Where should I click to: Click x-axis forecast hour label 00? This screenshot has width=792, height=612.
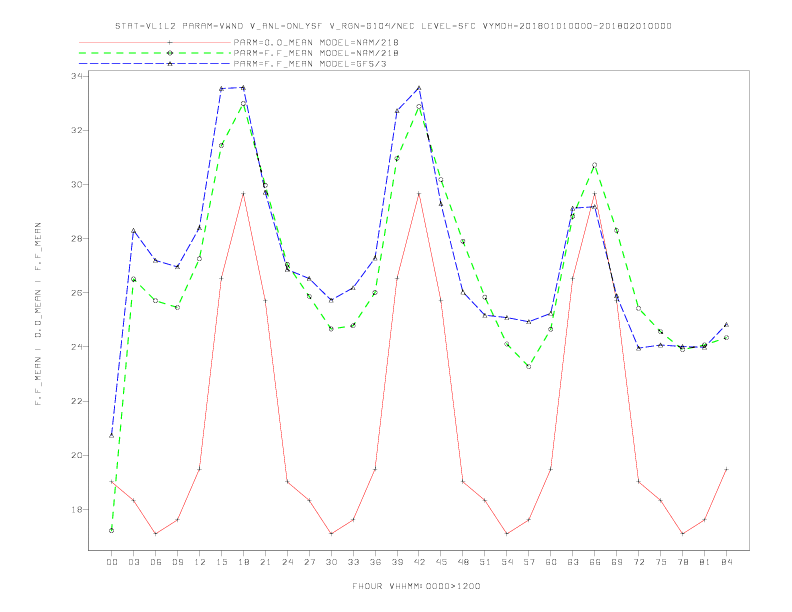(112, 562)
